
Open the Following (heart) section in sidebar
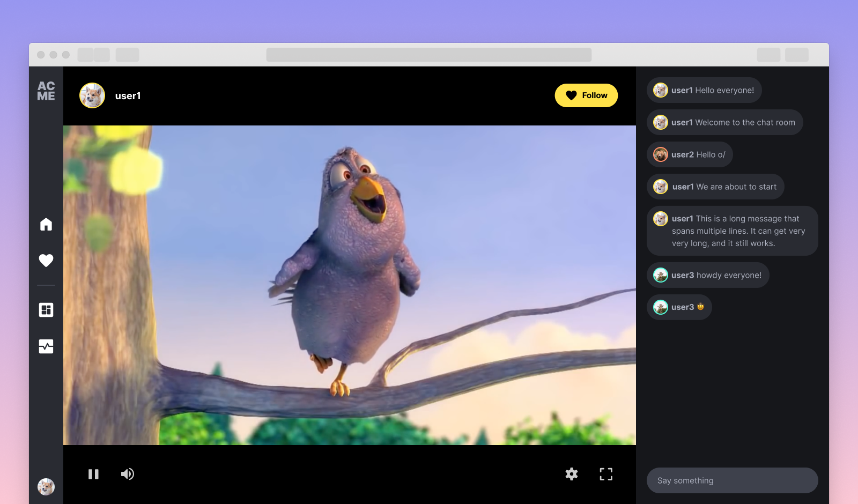tap(46, 261)
